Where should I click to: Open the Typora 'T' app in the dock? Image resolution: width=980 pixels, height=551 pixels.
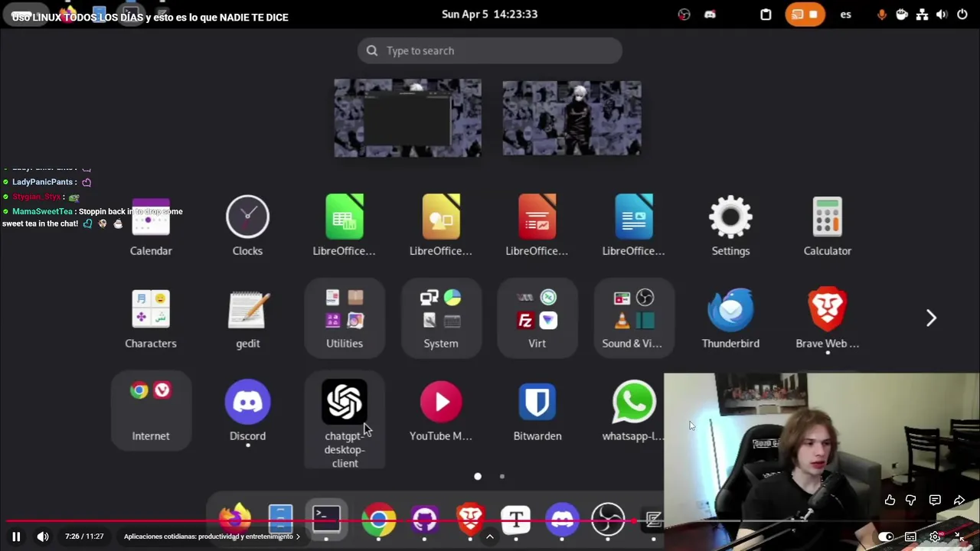[516, 519]
